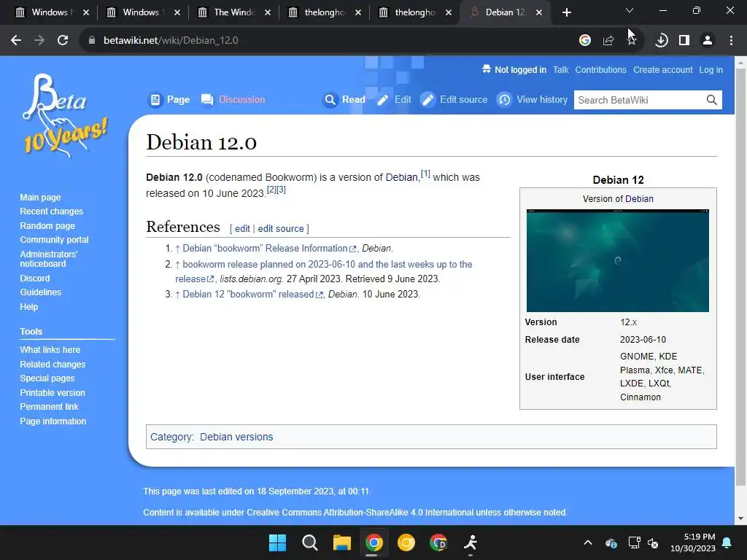Click the yellow Chrome Canary taskbar icon
The height and width of the screenshot is (560, 747).
coord(406,542)
